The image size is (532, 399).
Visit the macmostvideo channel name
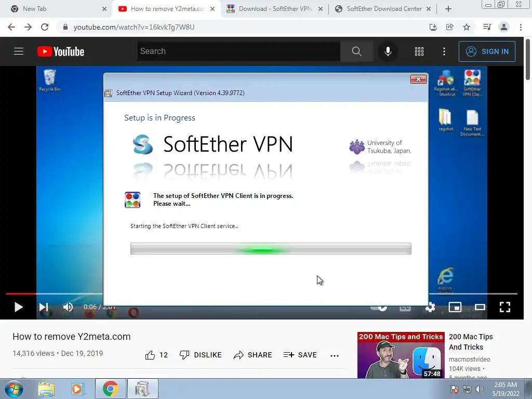[x=469, y=360]
